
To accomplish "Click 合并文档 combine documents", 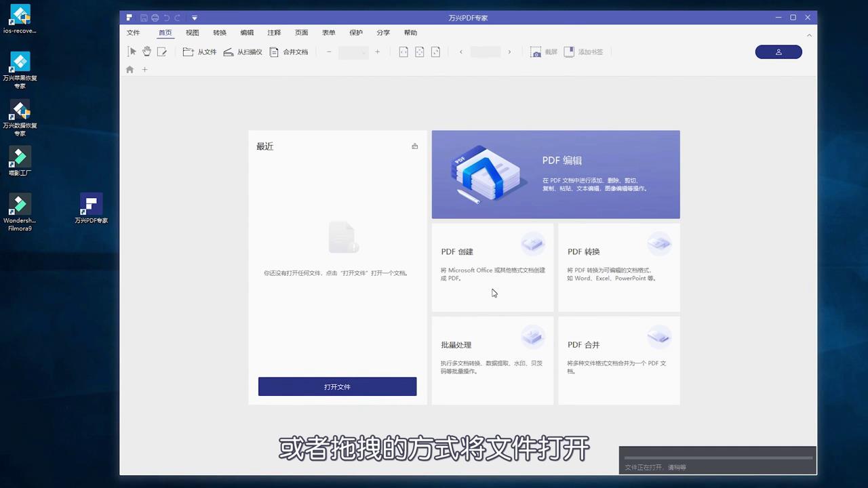I will click(289, 52).
